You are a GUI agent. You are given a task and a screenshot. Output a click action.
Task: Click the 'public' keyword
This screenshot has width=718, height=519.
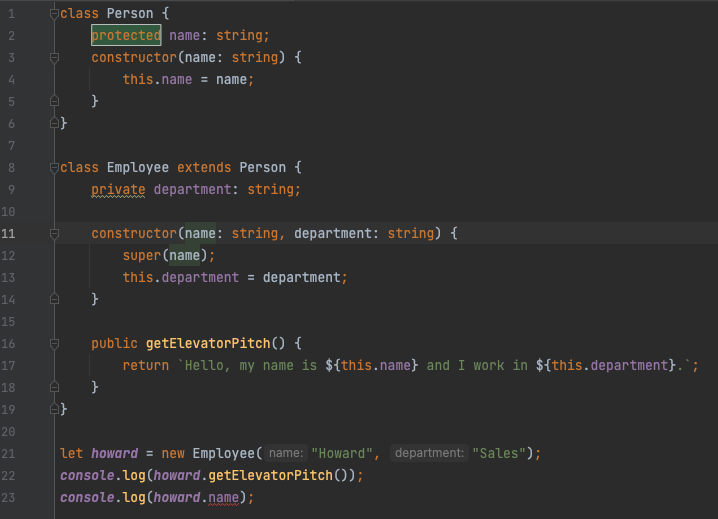(x=114, y=343)
